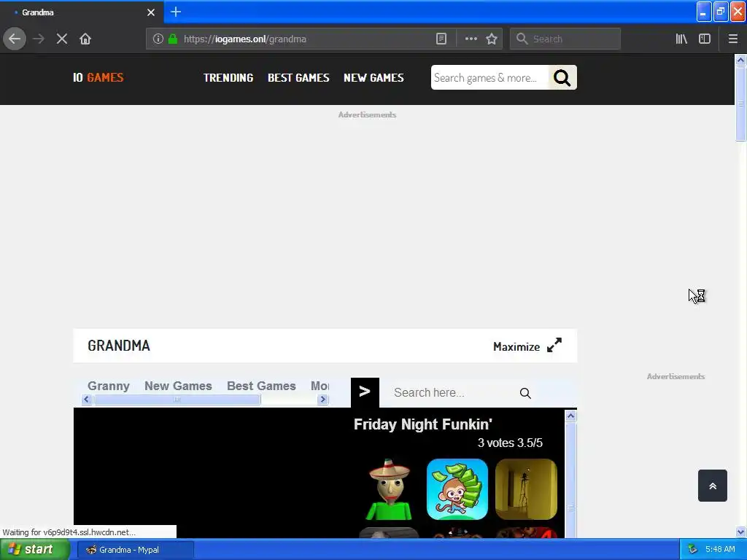The width and height of the screenshot is (747, 560).
Task: Go to IO GAMES logo homepage
Action: click(x=98, y=77)
